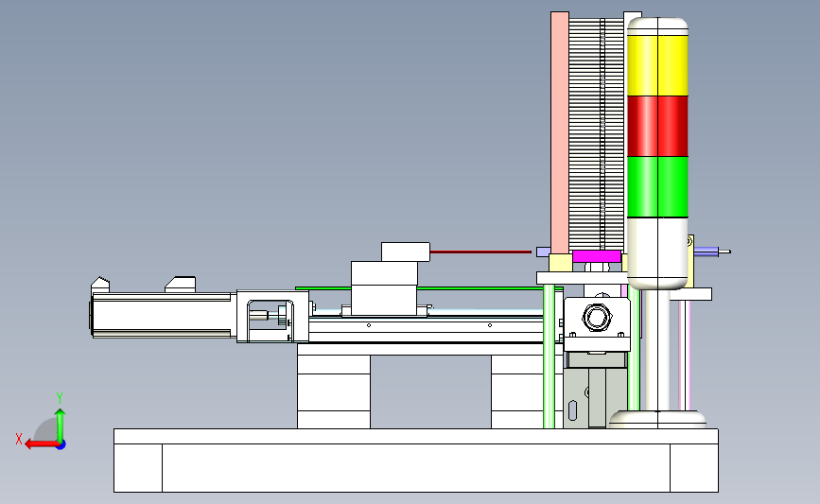Select the yellow segment of the signal tower

(x=657, y=65)
